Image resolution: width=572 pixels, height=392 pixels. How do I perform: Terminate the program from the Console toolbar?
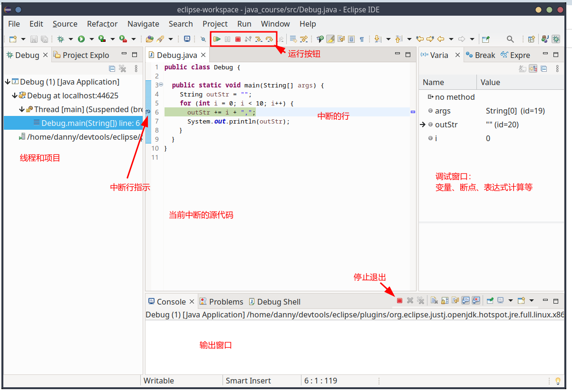tap(399, 301)
